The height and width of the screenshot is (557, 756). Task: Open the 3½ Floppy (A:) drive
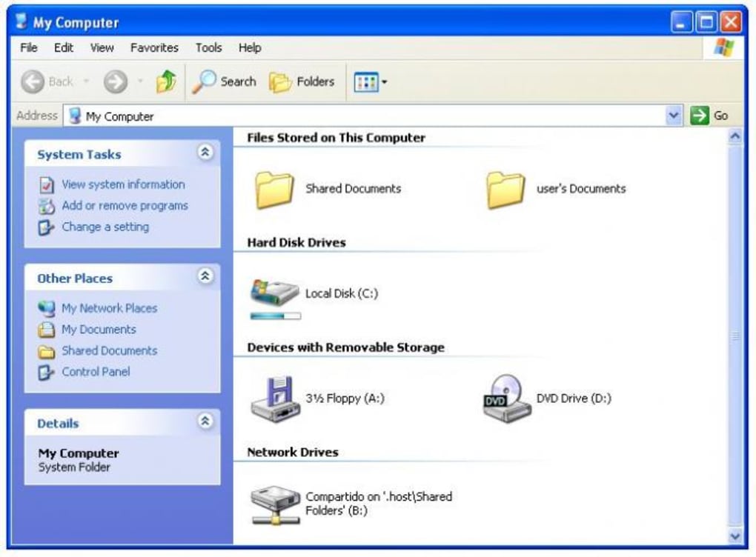[276, 398]
